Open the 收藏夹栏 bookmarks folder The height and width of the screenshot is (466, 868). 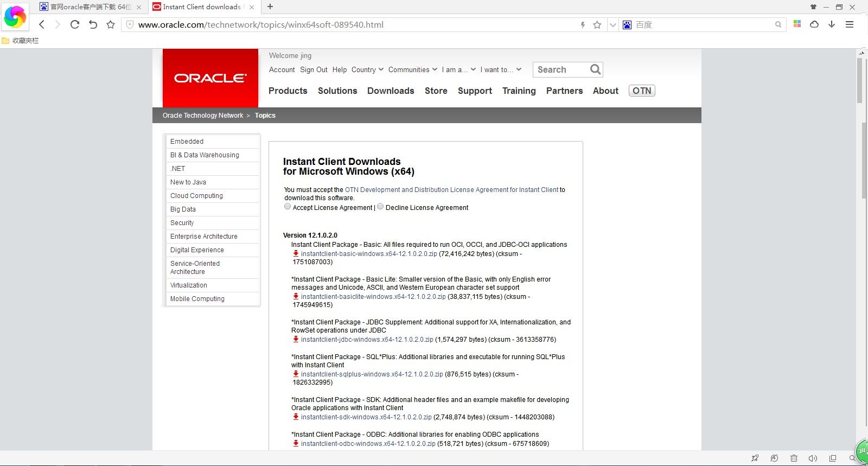tap(20, 41)
